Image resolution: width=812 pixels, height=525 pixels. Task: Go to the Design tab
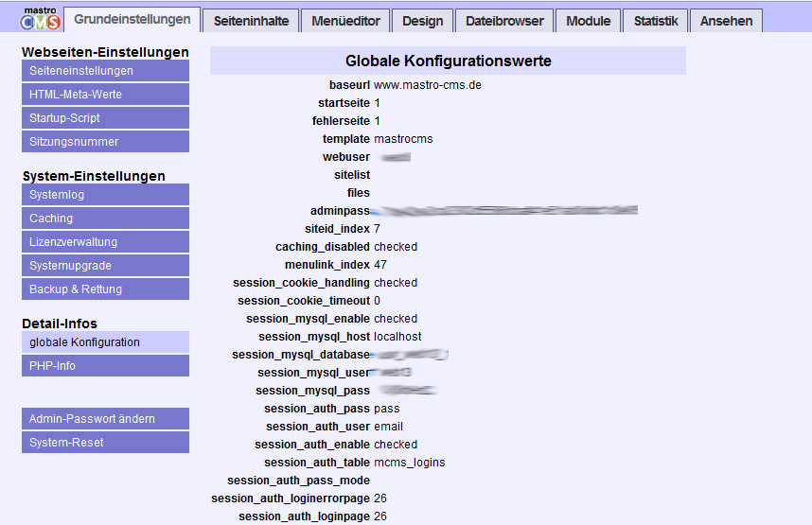coord(423,21)
